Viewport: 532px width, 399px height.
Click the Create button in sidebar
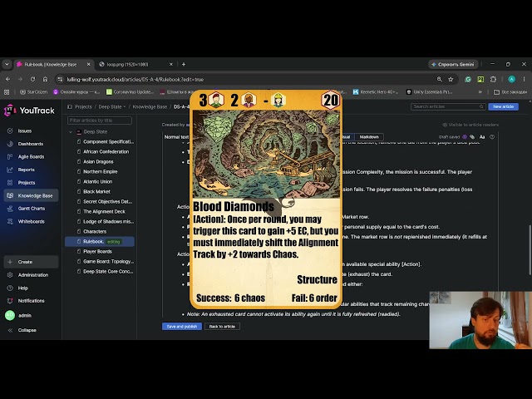31,262
